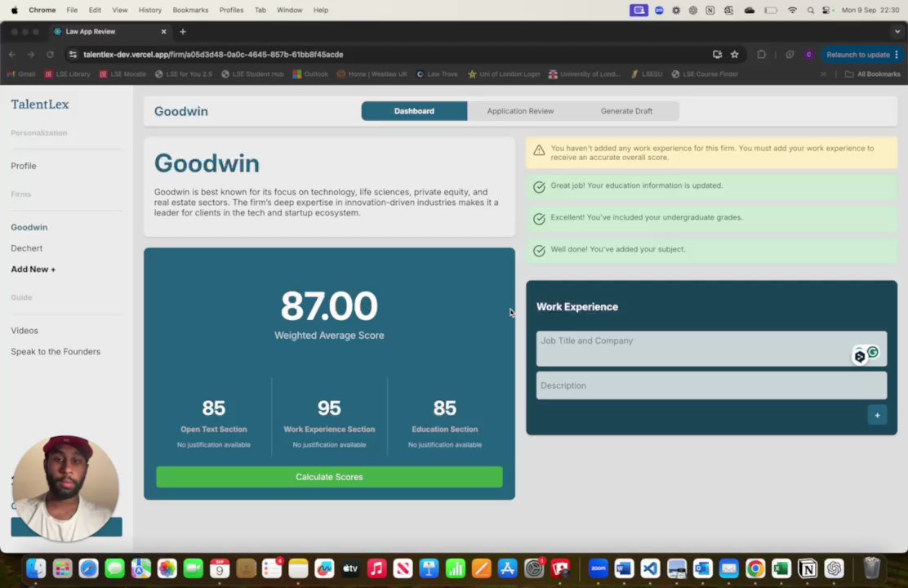Open the App Store in the Dock
This screenshot has height=588, width=908.
[x=507, y=568]
